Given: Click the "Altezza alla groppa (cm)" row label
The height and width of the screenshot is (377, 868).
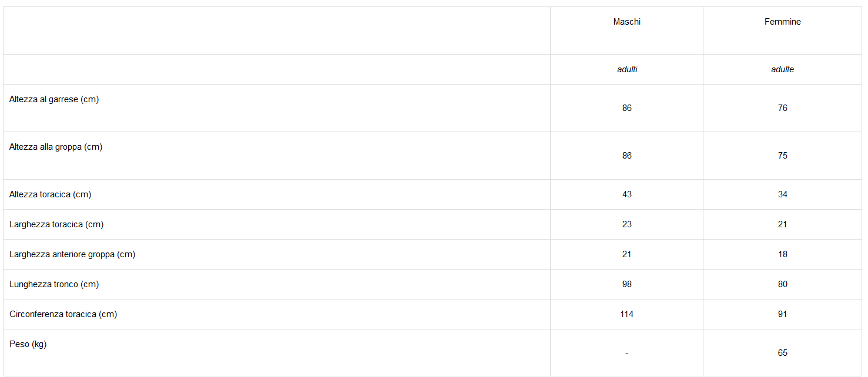Looking at the screenshot, I should [x=56, y=147].
